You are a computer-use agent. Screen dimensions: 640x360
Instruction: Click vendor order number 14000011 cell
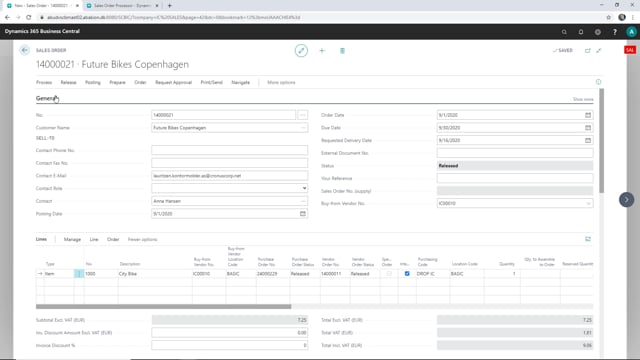[335, 273]
